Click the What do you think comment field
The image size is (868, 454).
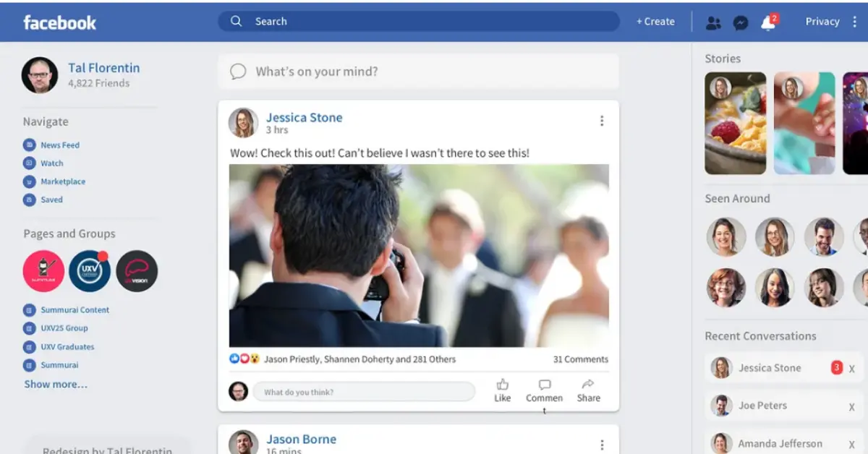point(364,392)
